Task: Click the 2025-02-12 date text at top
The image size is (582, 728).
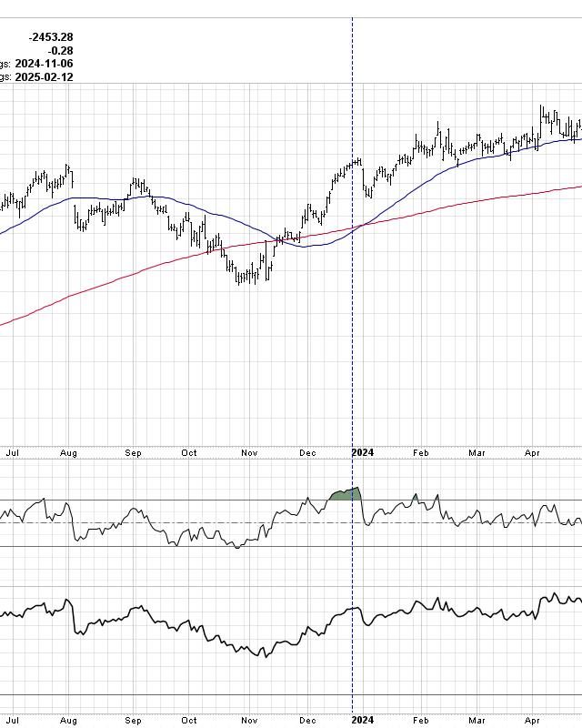Action: 44,77
